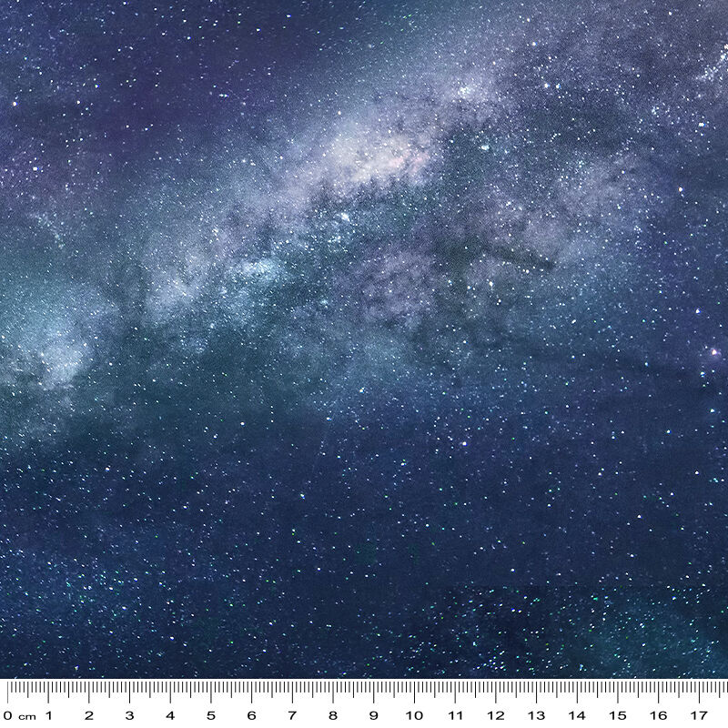Click the number "17" on the ruler
The height and width of the screenshot is (728, 728).
pyautogui.click(x=699, y=715)
